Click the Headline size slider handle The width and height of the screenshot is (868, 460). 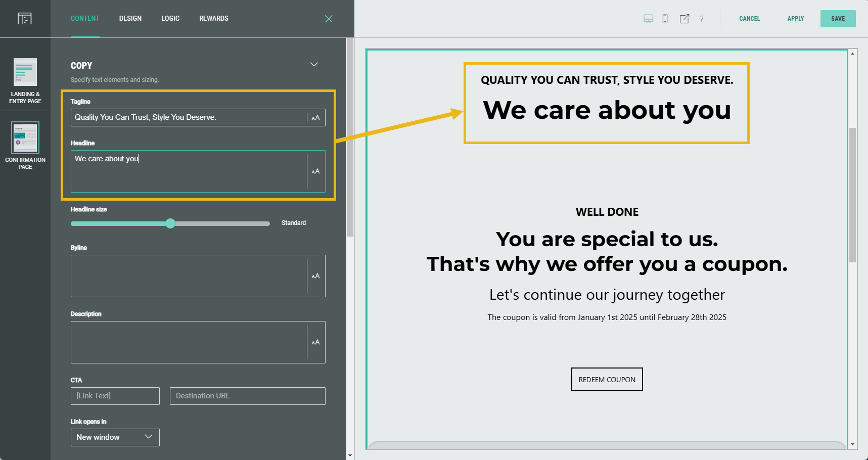tap(170, 223)
